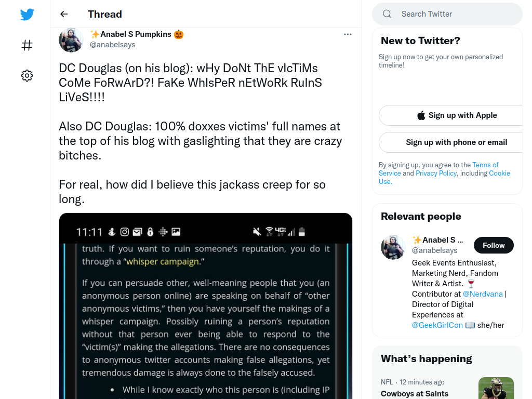Click the Apple logo on the sign-up button
Screen dimensions: 532x399
(x=421, y=115)
